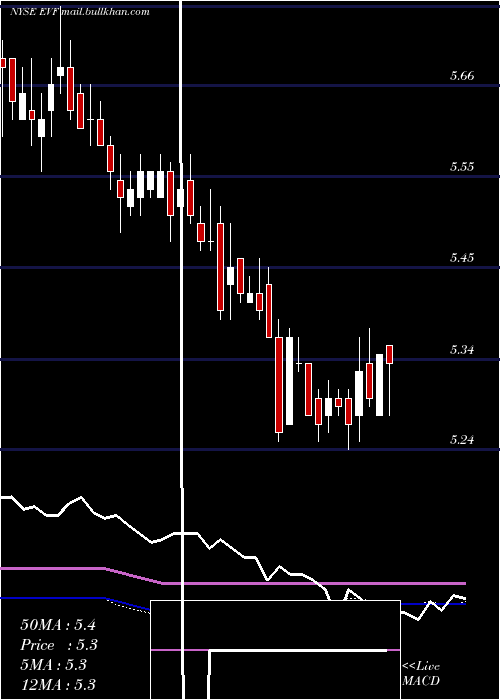Click the 5.34 price axis label
The width and height of the screenshot is (500, 700).
pyautogui.click(x=462, y=349)
